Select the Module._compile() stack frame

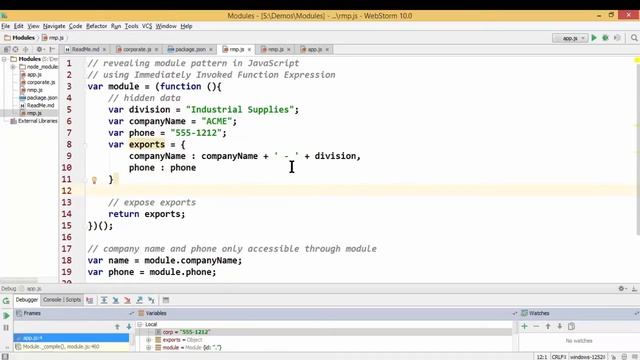(x=71, y=347)
